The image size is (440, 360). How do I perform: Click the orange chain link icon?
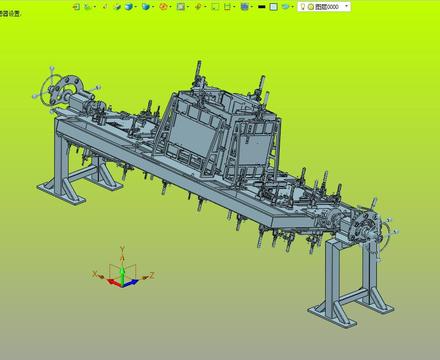pyautogui.click(x=198, y=7)
